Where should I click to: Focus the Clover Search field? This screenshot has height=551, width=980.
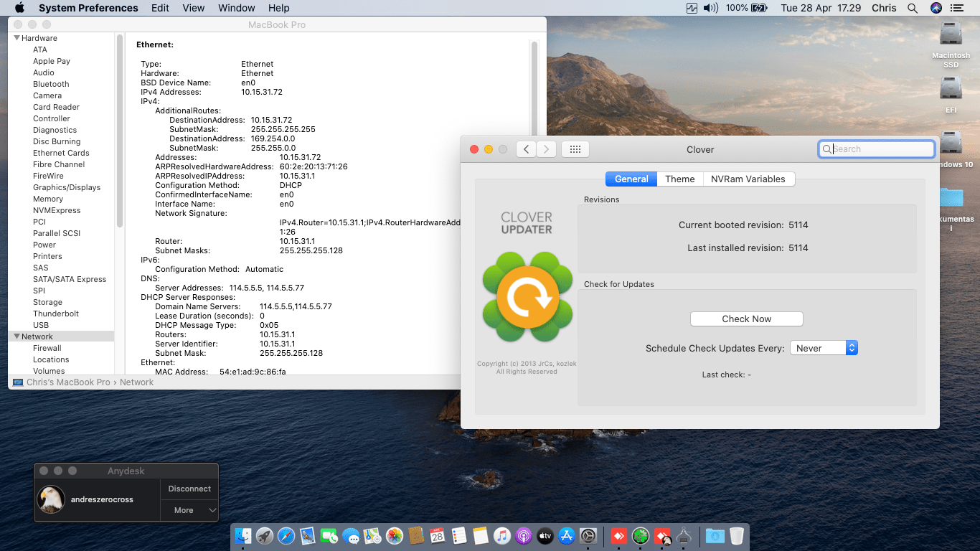click(877, 149)
